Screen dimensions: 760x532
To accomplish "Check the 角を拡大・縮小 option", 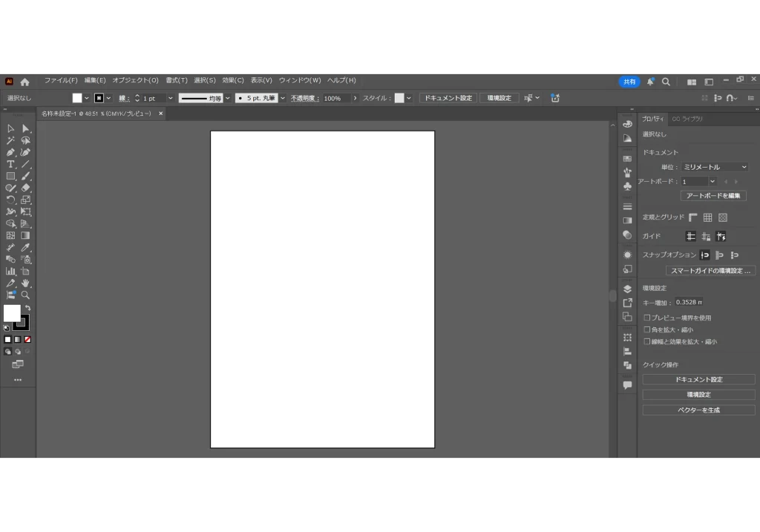I will (x=646, y=329).
